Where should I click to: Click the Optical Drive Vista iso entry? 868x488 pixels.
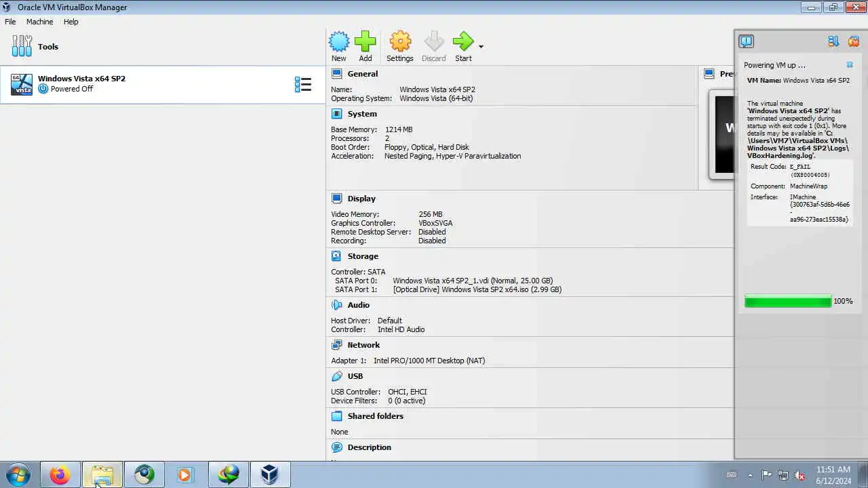[477, 289]
